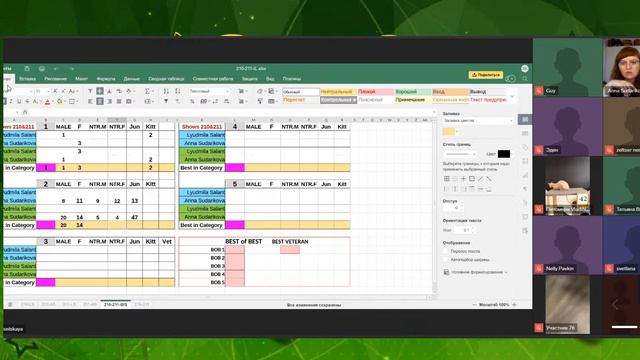Click zoom out minus in status bar
This screenshot has height=360, width=640.
474,305
